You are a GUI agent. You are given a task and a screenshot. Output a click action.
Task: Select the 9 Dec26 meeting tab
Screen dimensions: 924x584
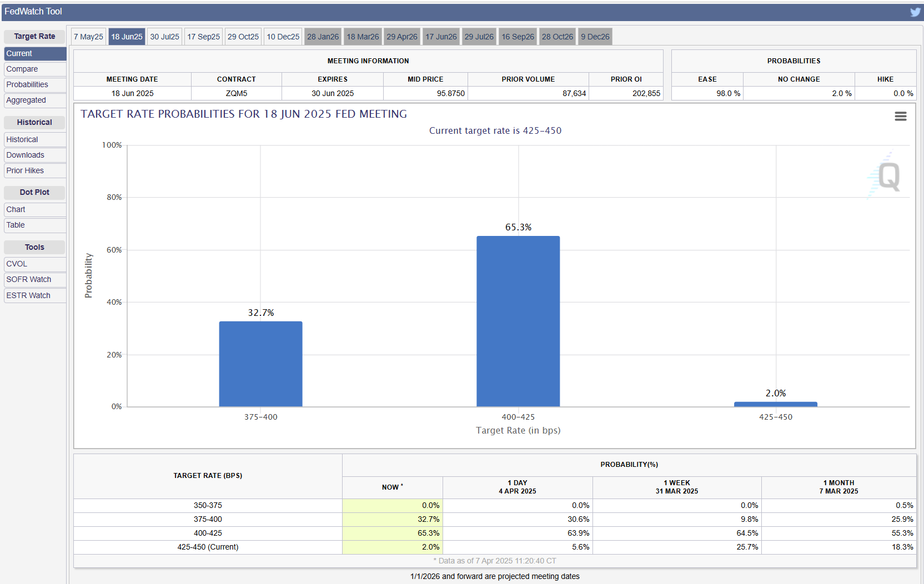point(595,37)
